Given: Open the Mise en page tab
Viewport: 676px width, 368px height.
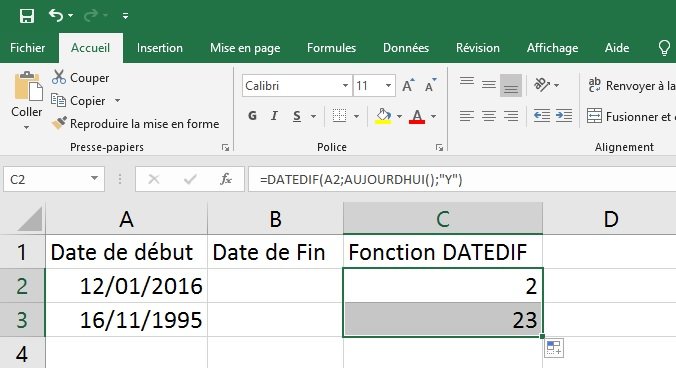Looking at the screenshot, I should click(x=245, y=48).
